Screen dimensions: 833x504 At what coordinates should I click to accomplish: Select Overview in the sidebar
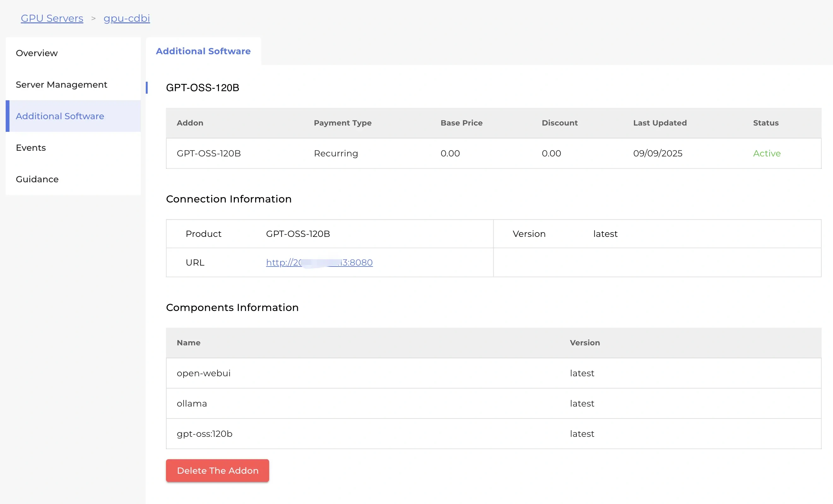[73, 53]
